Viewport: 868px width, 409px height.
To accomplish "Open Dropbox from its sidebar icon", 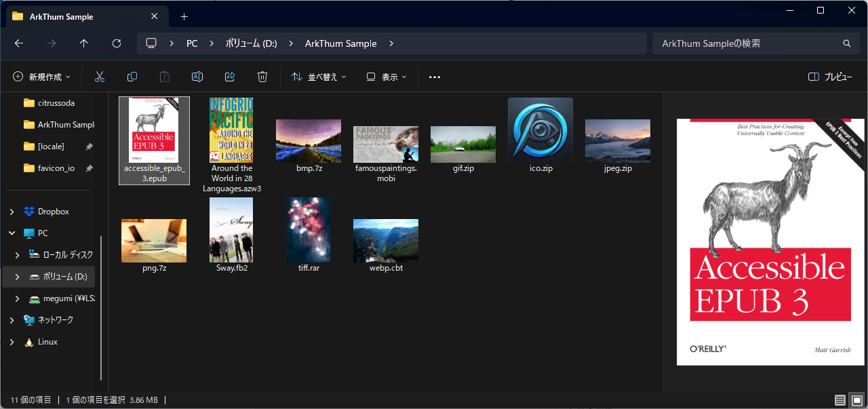I will point(28,211).
